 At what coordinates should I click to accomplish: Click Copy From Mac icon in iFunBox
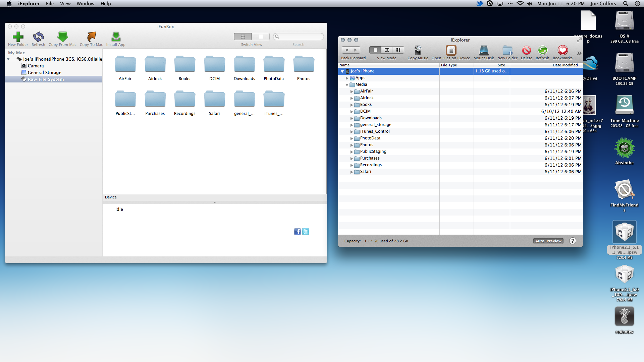point(62,37)
